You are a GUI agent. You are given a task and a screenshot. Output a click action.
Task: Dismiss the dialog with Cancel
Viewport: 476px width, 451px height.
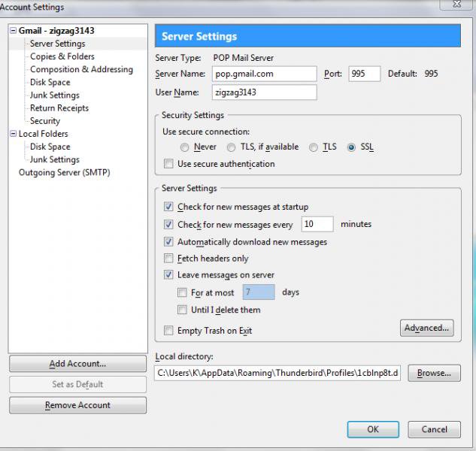(434, 429)
